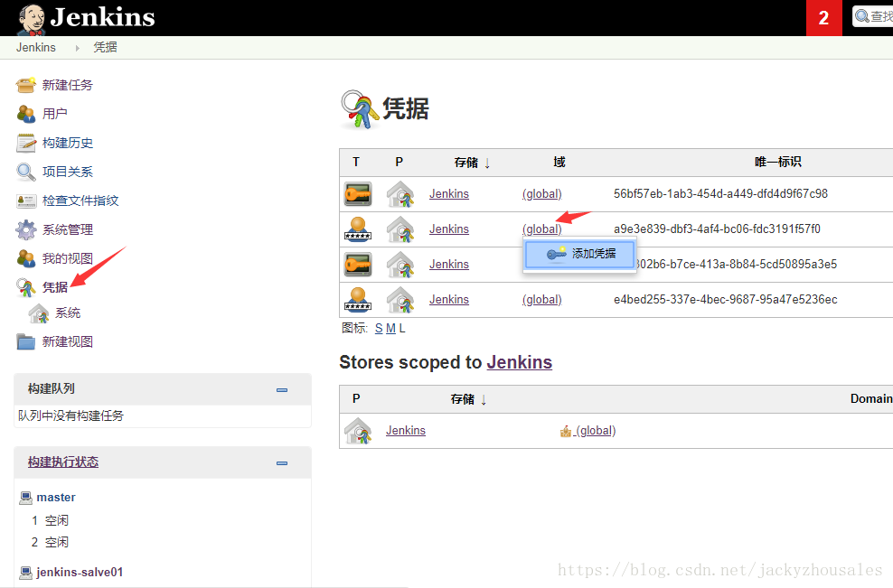This screenshot has width=893, height=588.
Task: Click the large 凭据 keys heading icon
Action: [x=360, y=109]
